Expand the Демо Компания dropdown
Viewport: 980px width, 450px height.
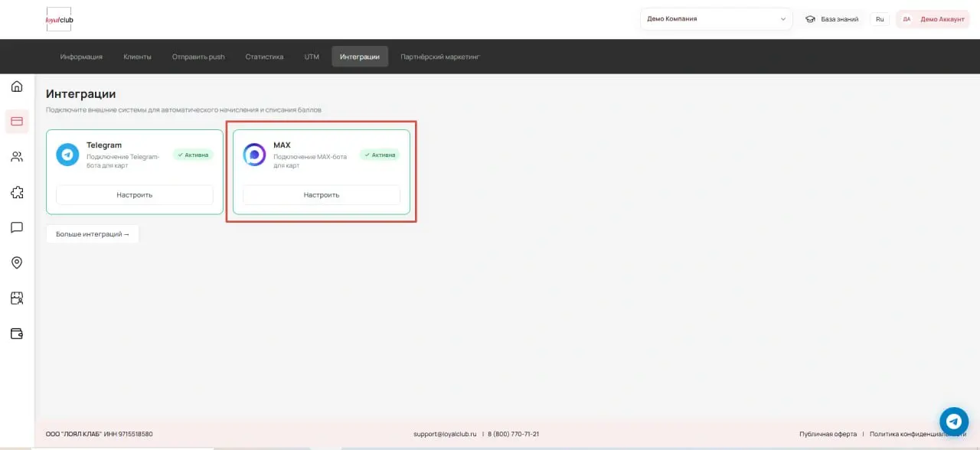click(716, 19)
